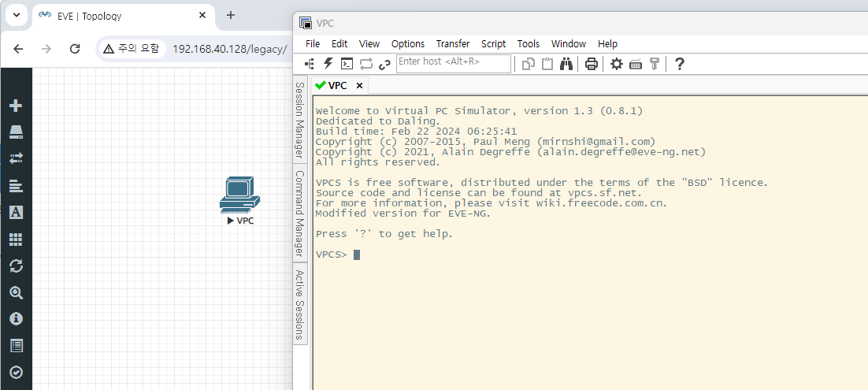Viewport: 868px width, 390px height.
Task: Open EVE sidebar Add an object plus icon
Action: pos(16,106)
